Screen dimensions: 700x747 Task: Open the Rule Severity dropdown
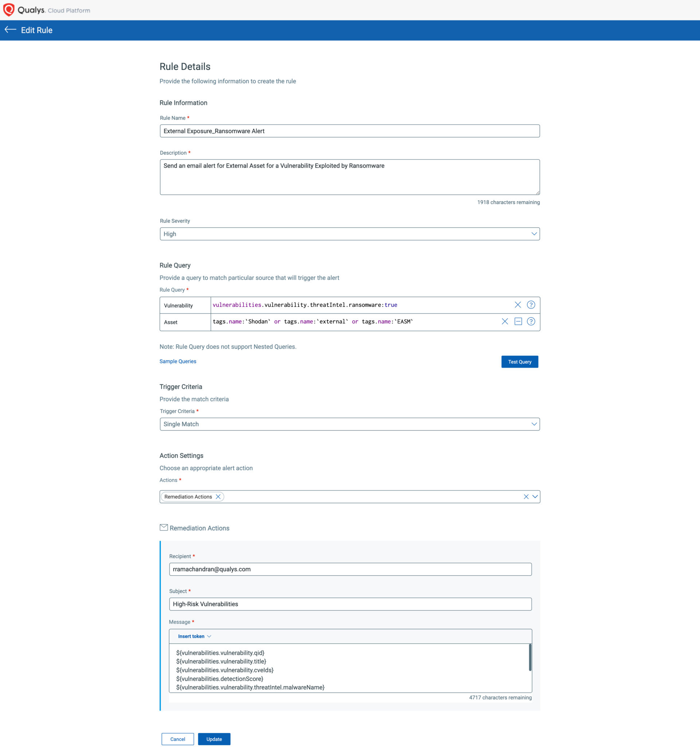click(534, 234)
